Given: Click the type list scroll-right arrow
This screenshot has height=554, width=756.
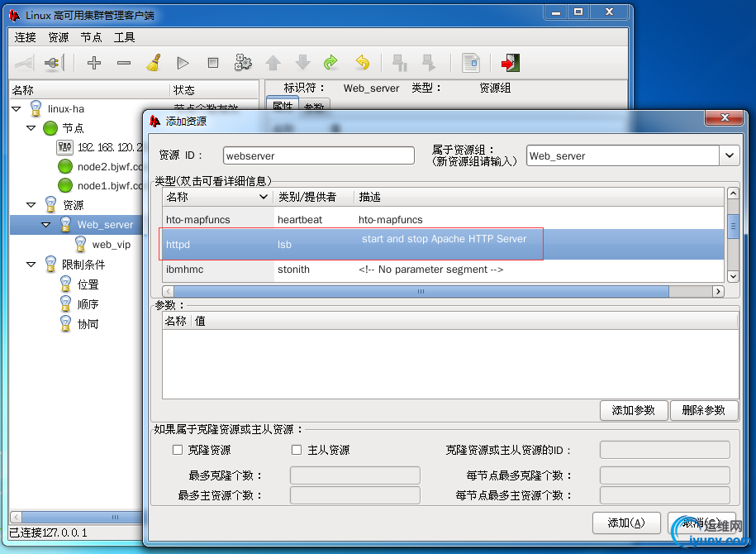Looking at the screenshot, I should pos(718,292).
